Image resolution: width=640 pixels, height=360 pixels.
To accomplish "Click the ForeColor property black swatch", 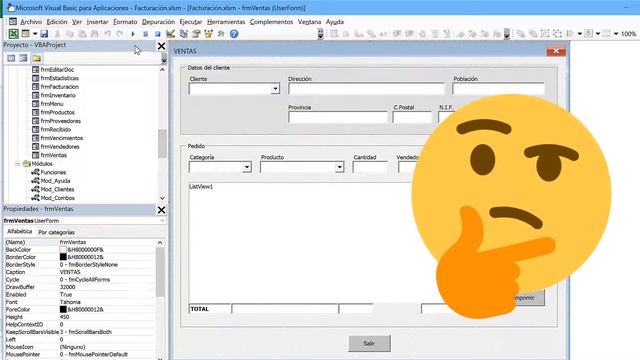I will pos(63,309).
